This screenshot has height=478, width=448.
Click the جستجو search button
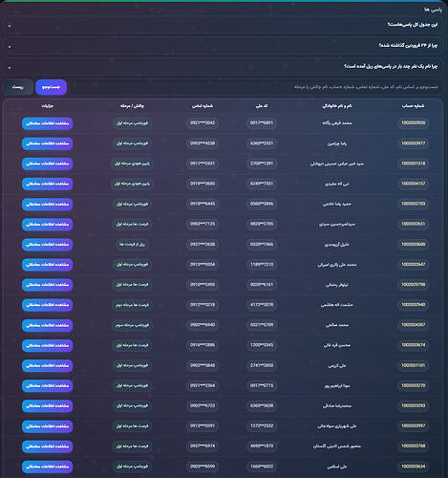click(51, 87)
